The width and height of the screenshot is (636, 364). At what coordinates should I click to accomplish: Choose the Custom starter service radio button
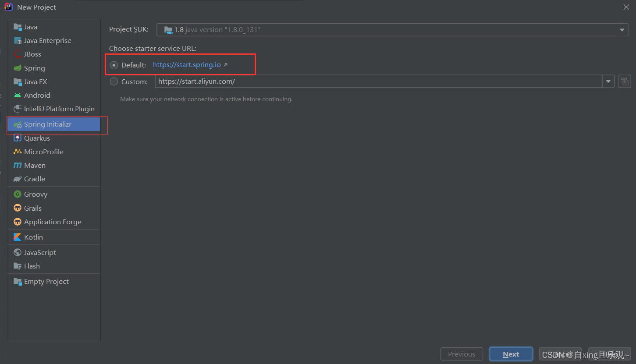coord(114,81)
